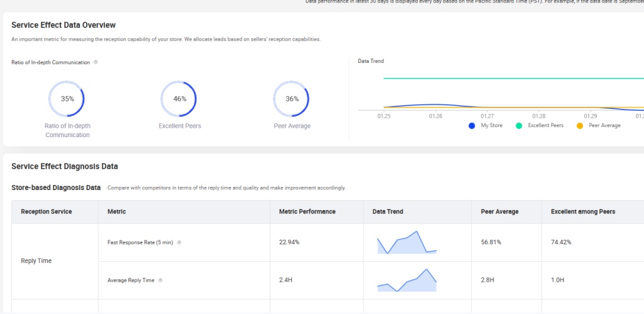
Task: Click the 35% ratio gauge
Action: [x=67, y=99]
